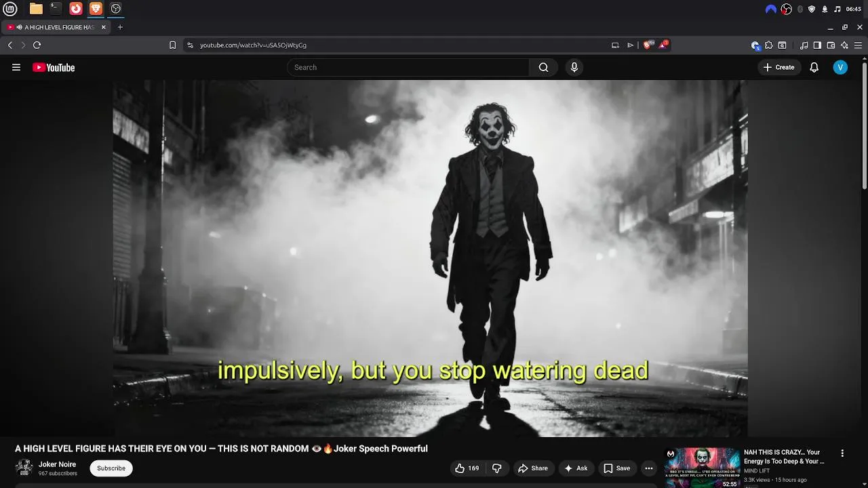The image size is (868, 488).
Task: Toggle Brave sidebar panel
Action: pos(817,45)
